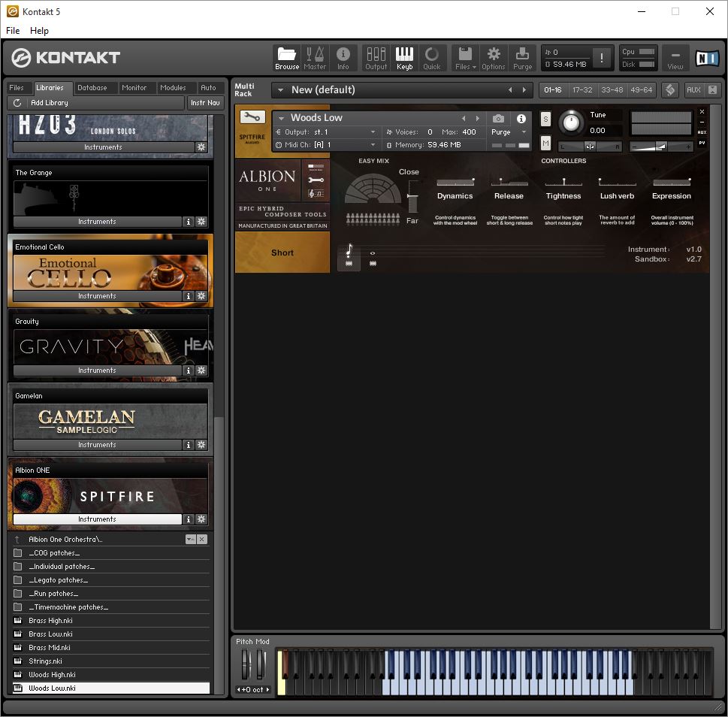Open settings gear for Emotional Cello
The image size is (728, 717).
click(x=201, y=296)
